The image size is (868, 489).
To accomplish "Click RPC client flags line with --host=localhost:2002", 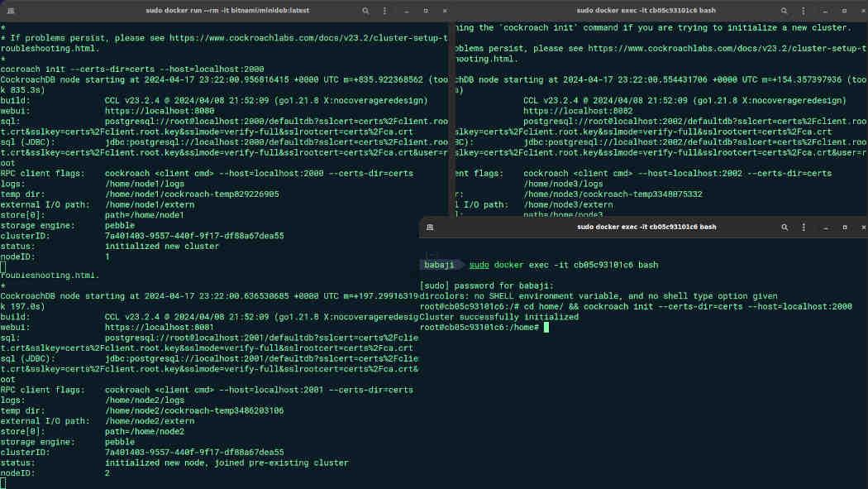I will [643, 173].
